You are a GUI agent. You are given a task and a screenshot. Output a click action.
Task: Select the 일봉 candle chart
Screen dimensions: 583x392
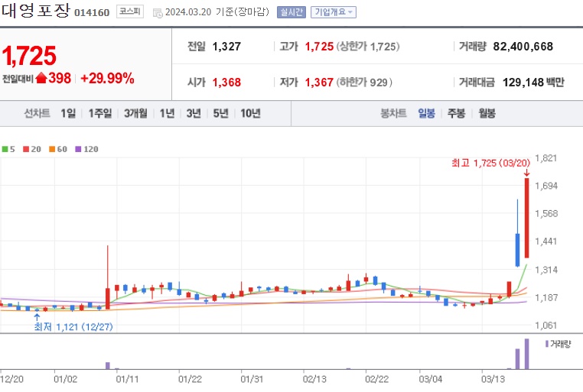tap(426, 113)
